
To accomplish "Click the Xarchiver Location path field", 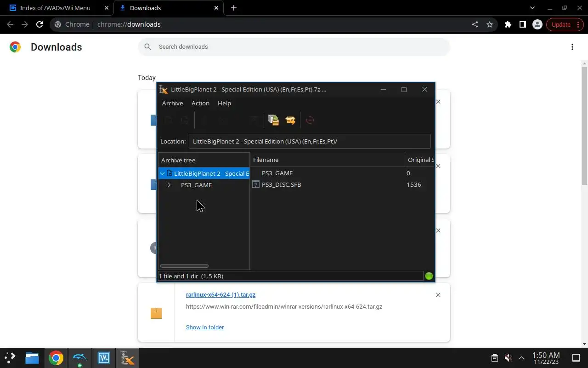I will click(310, 141).
